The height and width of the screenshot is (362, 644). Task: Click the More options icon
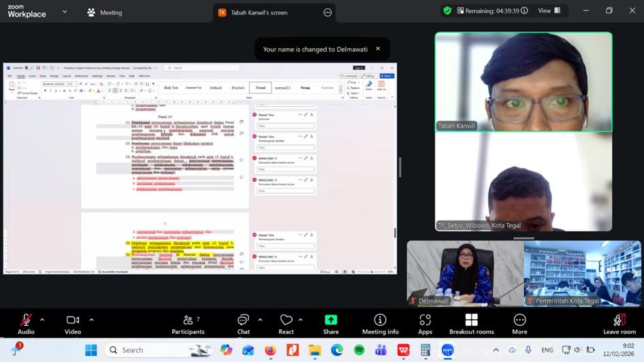519,320
